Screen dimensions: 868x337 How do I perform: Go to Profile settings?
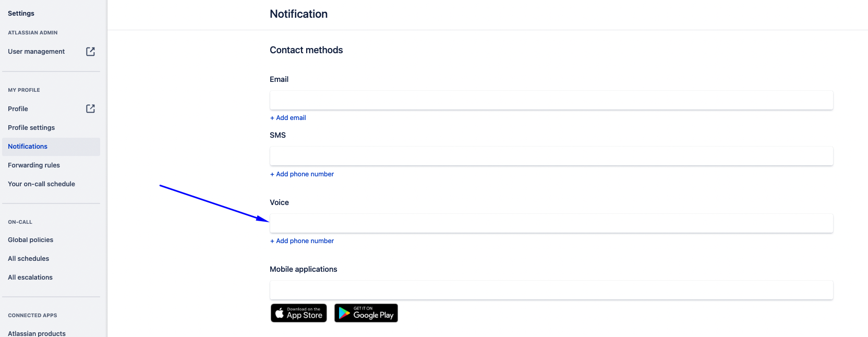(31, 127)
